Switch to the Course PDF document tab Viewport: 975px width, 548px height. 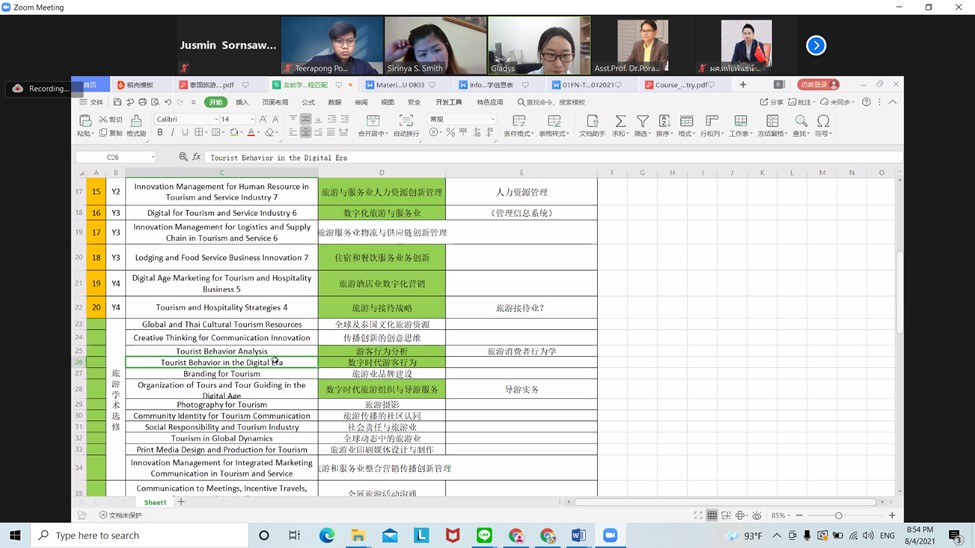(681, 85)
